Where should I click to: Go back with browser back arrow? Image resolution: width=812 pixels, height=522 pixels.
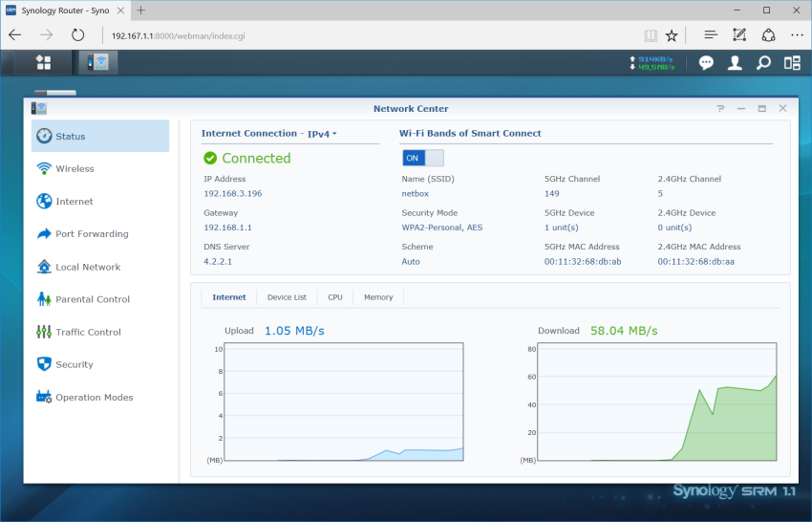point(15,35)
